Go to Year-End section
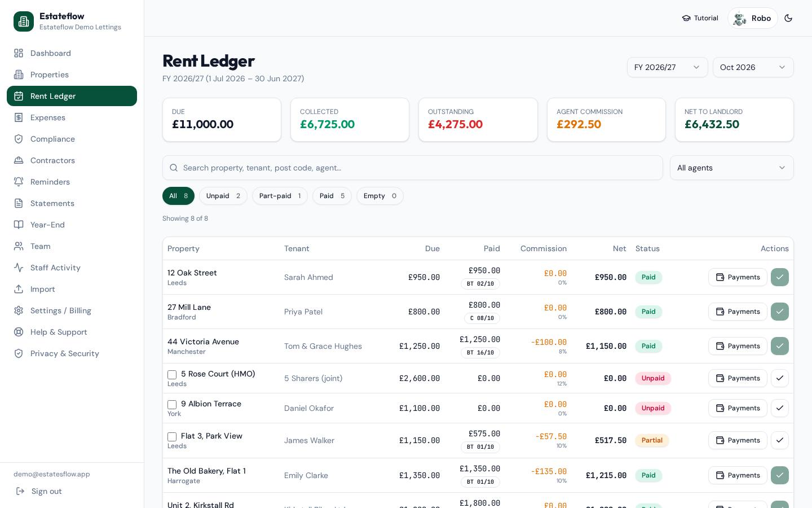This screenshot has height=508, width=812. pyautogui.click(x=72, y=225)
